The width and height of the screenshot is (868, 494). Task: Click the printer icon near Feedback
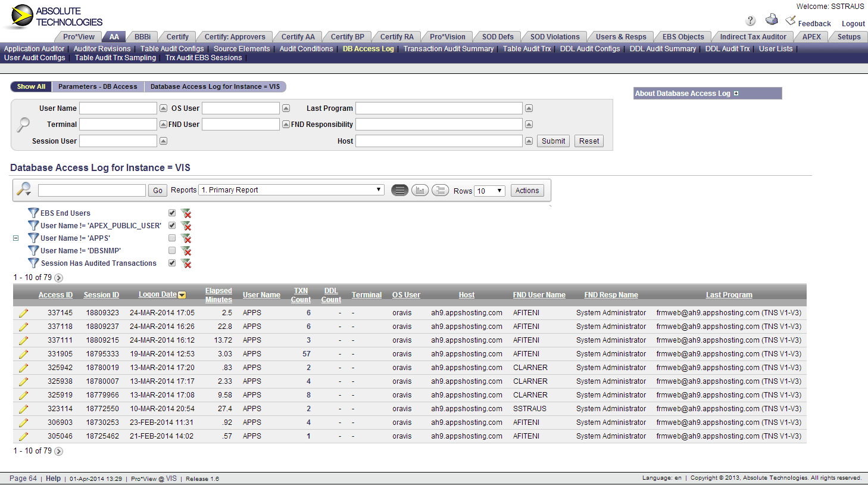click(772, 19)
